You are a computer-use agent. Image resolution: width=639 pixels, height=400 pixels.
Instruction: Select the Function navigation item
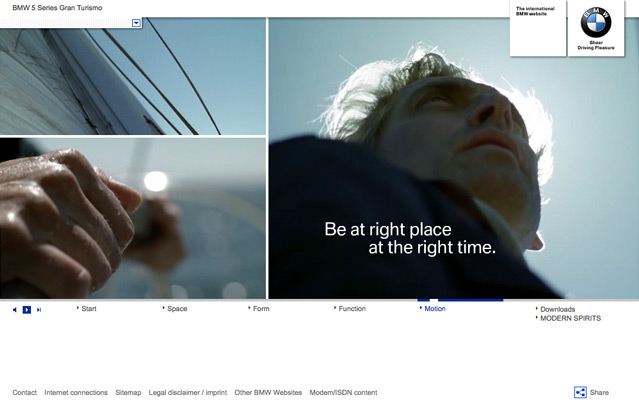pos(351,309)
